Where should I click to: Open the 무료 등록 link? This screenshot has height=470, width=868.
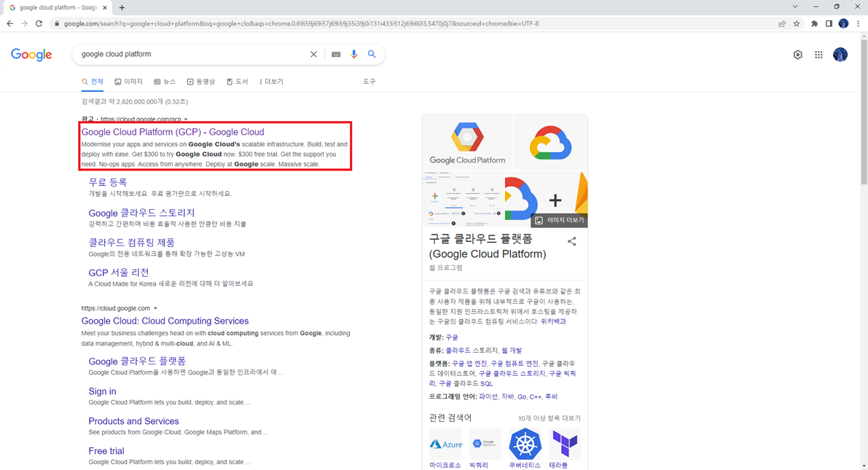click(108, 182)
